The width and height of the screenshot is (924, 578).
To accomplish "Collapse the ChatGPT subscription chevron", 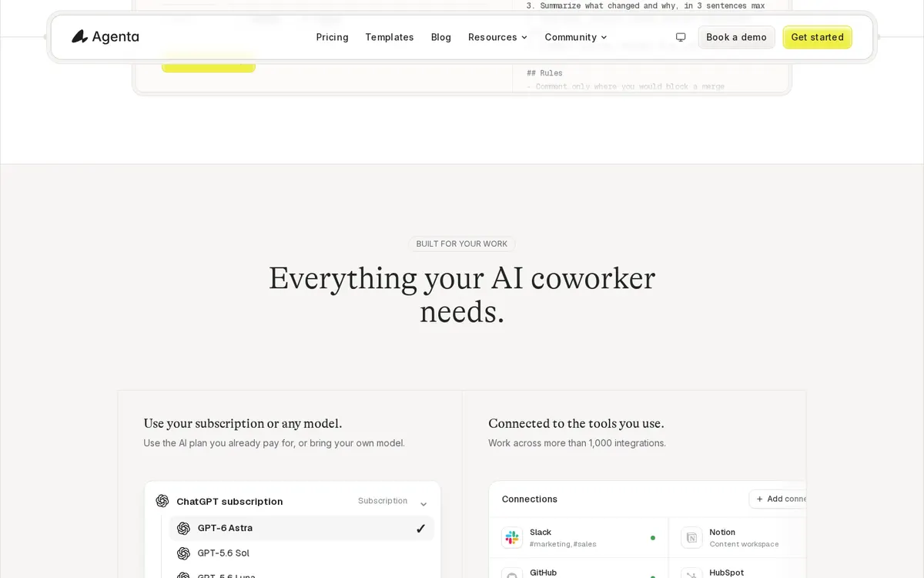I will tap(423, 504).
